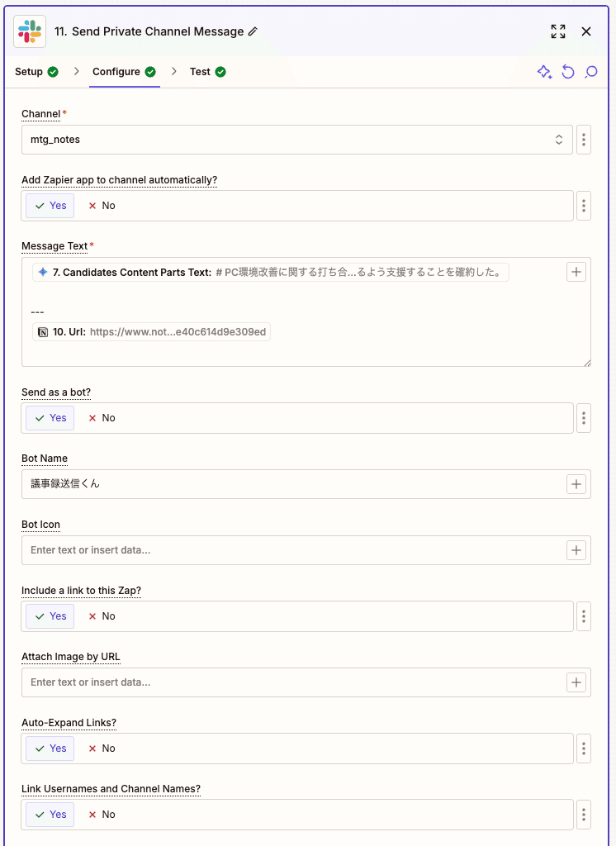Insert data into Bot Name via plus icon

pos(576,483)
